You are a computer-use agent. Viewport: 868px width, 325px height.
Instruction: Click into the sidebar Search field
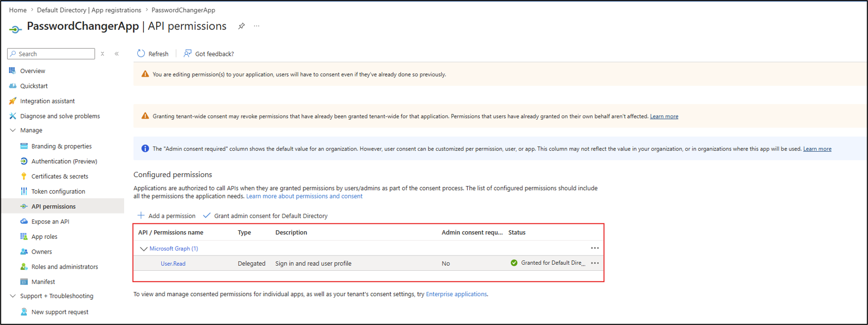click(x=51, y=54)
